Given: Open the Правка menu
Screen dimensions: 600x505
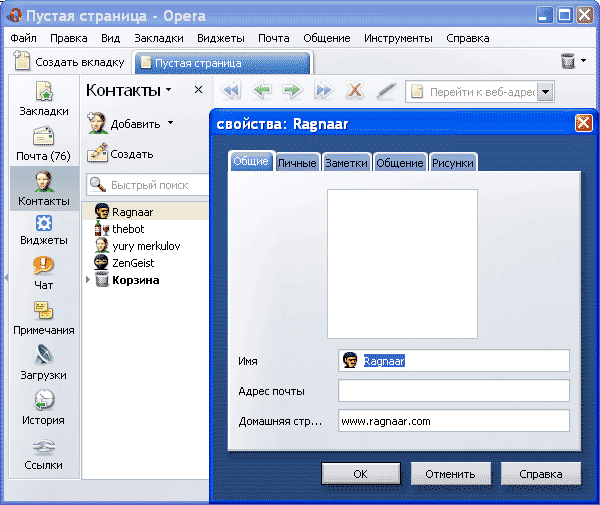Looking at the screenshot, I should tap(69, 38).
